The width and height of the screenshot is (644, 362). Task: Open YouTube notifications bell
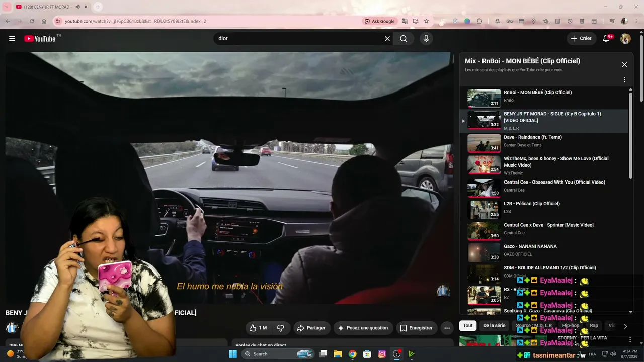point(607,39)
